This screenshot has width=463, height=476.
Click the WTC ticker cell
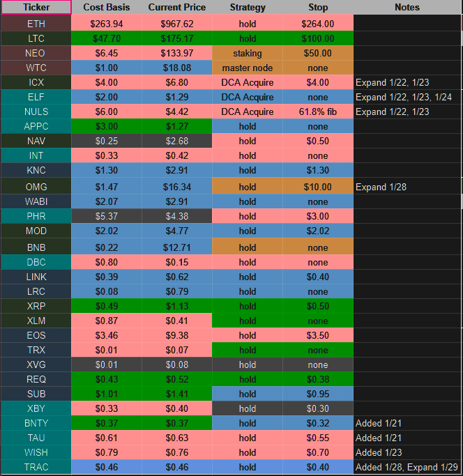click(36, 68)
